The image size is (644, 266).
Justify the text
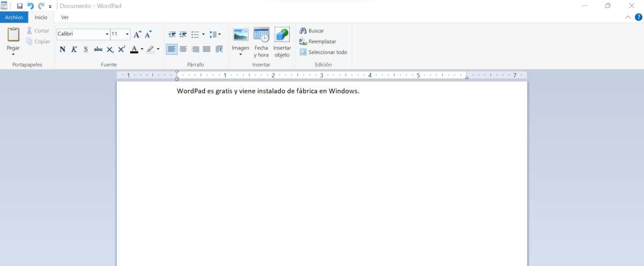point(207,49)
